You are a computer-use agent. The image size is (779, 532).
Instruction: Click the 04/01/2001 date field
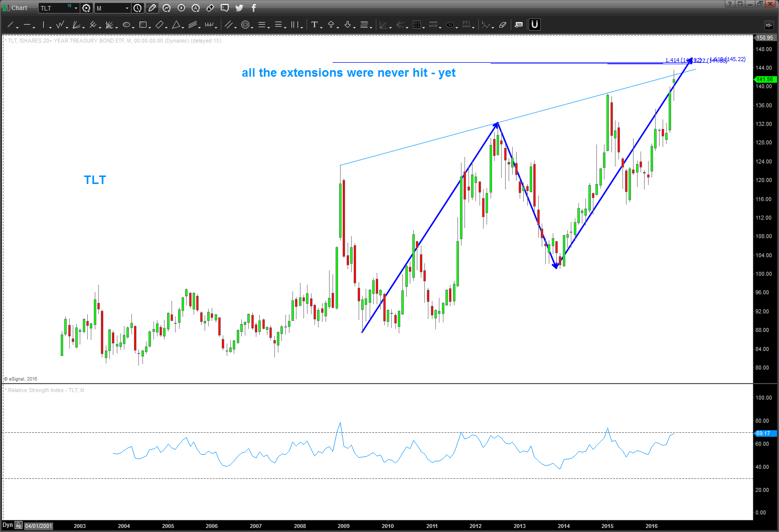pos(39,526)
